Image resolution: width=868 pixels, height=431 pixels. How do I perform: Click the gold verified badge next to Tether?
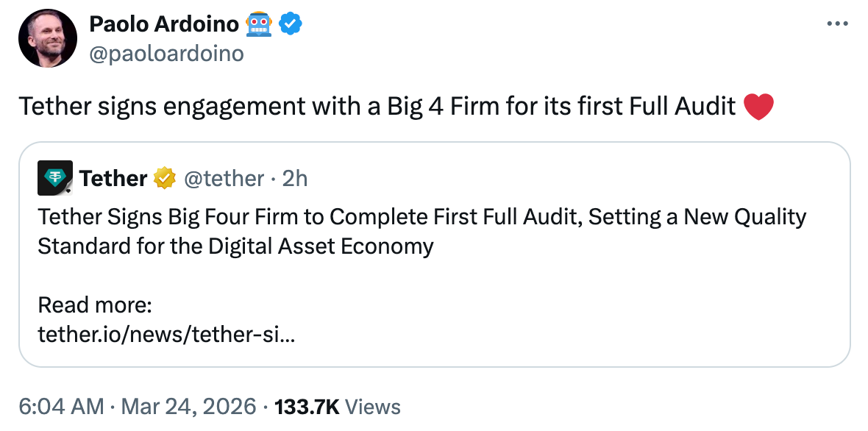(x=163, y=178)
